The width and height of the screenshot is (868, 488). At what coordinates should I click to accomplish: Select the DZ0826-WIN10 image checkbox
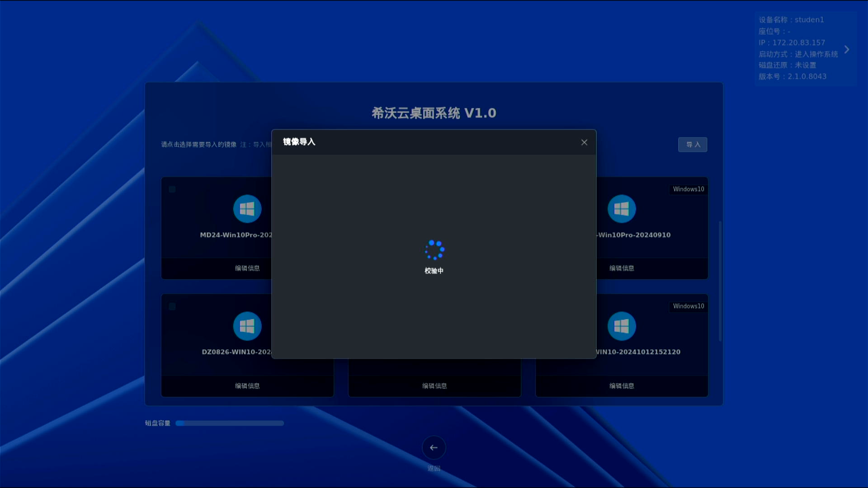172,306
